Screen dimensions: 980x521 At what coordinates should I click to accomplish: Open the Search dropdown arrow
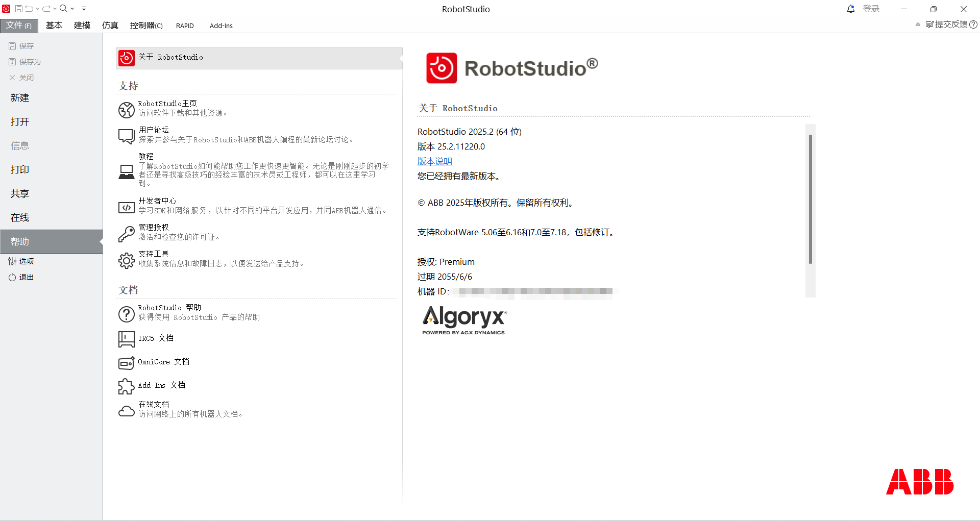pos(71,9)
